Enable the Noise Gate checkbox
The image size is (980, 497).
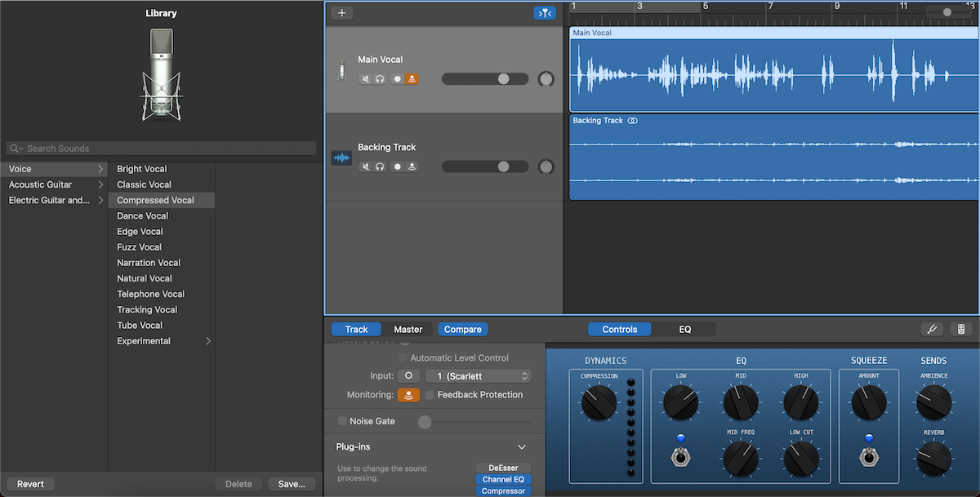pyautogui.click(x=342, y=420)
